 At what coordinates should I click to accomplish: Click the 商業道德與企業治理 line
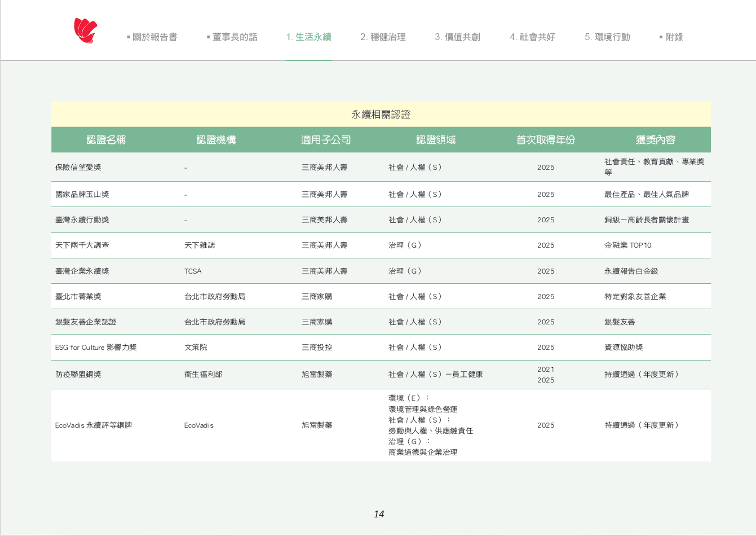click(x=423, y=452)
